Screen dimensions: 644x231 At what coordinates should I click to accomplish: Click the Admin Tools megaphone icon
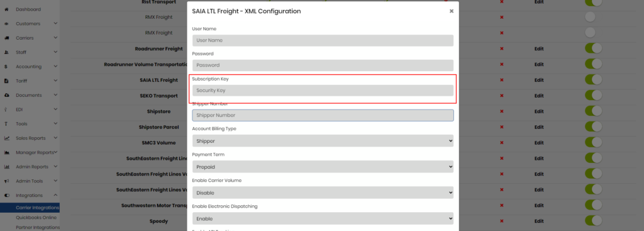6,181
